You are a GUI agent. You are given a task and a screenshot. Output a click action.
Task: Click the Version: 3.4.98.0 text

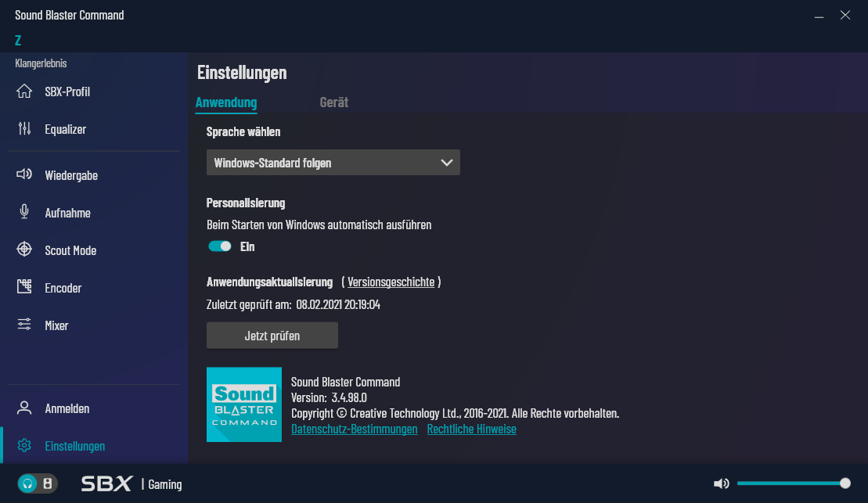329,397
